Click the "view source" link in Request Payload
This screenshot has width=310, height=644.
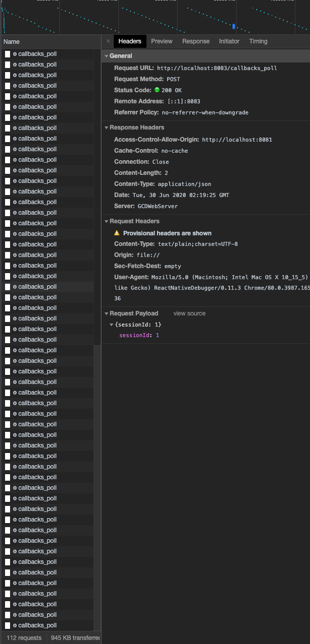click(x=189, y=313)
